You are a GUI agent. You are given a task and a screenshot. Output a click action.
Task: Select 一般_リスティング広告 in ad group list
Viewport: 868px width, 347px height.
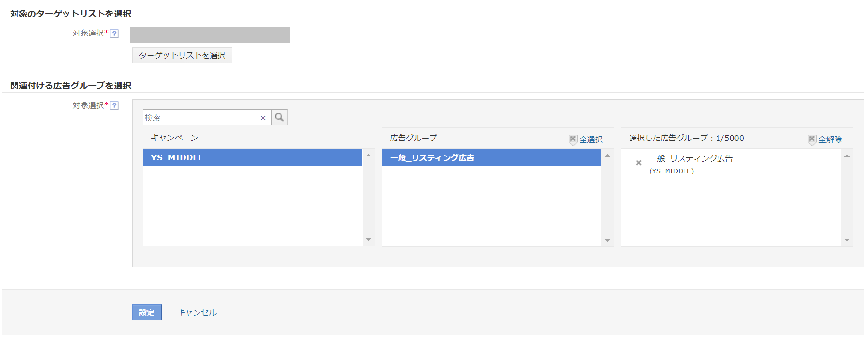(492, 158)
